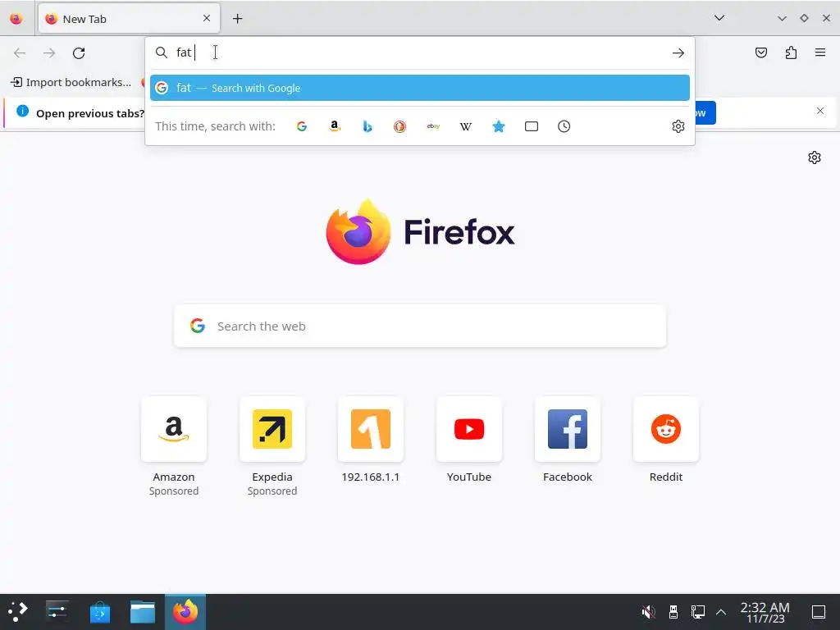Select the New Tab tab
This screenshot has height=630, width=840.
tap(129, 19)
